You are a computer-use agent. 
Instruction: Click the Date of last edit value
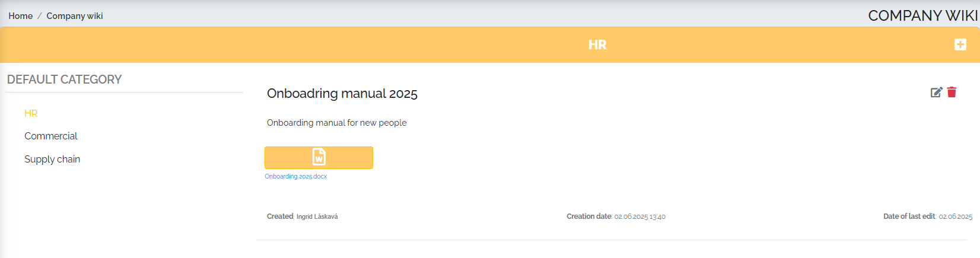[956, 216]
